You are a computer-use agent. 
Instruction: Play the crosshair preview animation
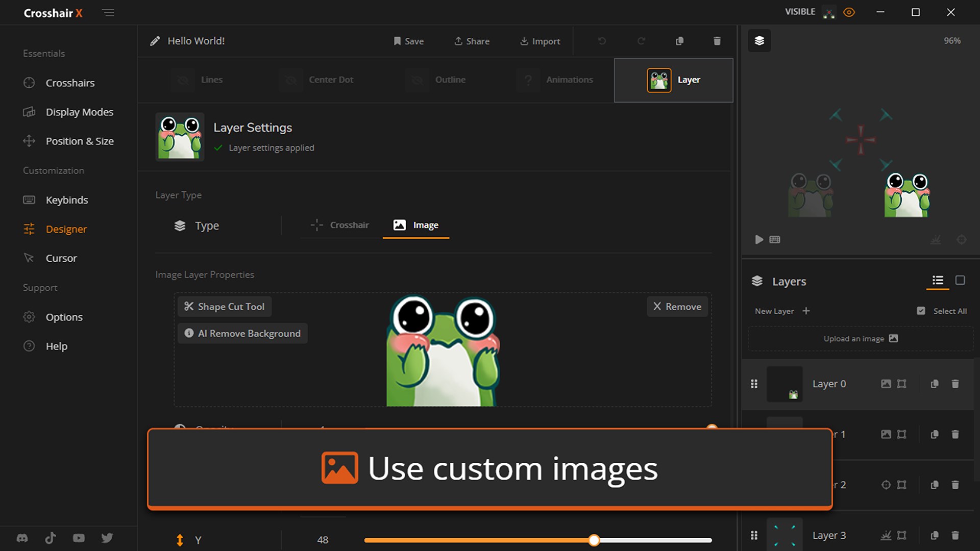[759, 240]
